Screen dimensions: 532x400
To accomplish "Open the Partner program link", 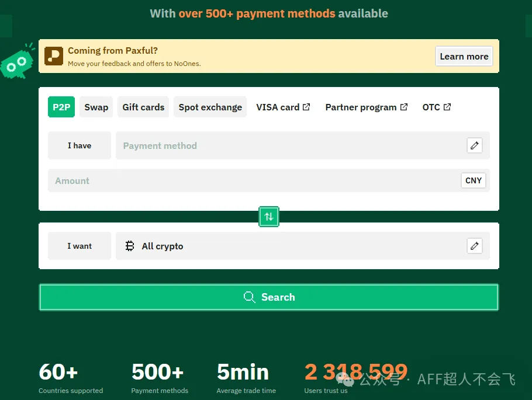I will click(366, 107).
